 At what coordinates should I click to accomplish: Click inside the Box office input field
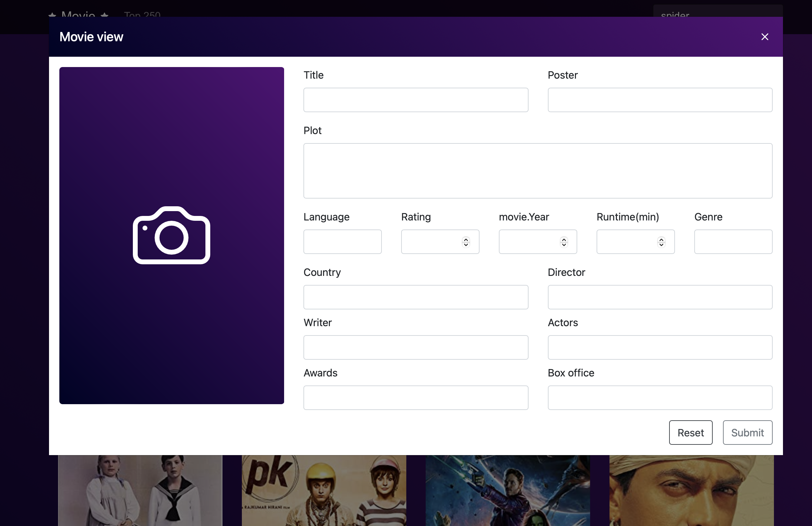point(659,397)
